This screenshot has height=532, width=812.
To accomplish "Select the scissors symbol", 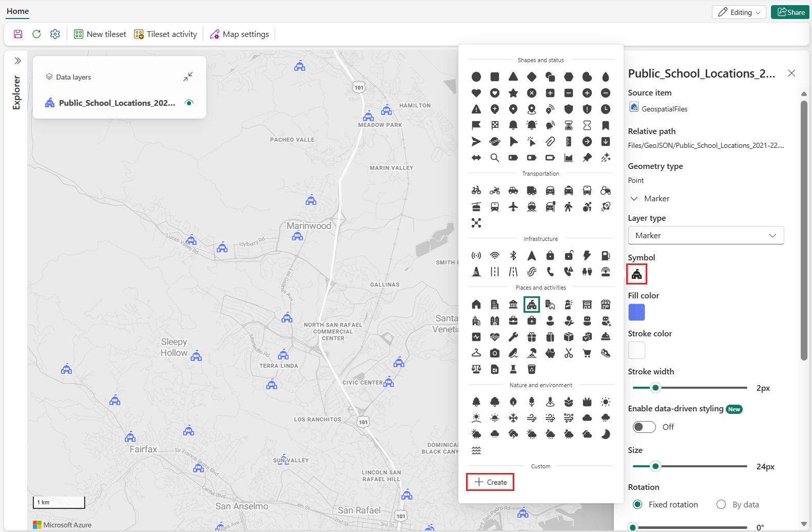I will click(569, 353).
